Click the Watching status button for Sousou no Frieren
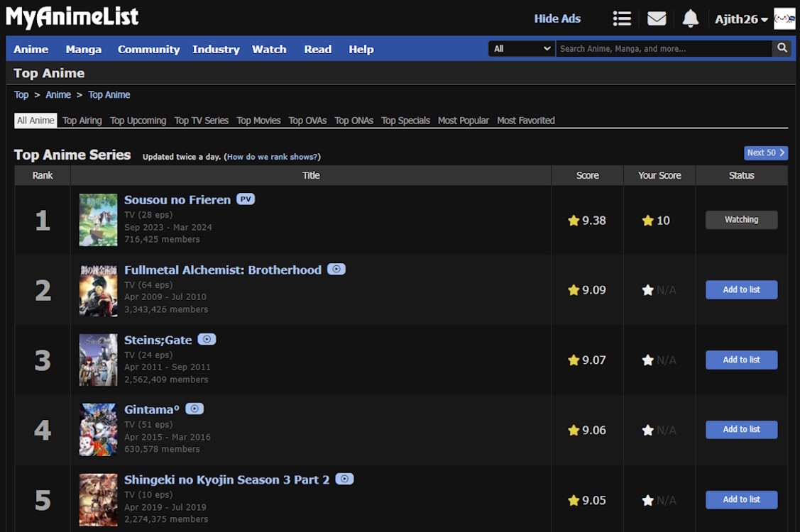 741,220
